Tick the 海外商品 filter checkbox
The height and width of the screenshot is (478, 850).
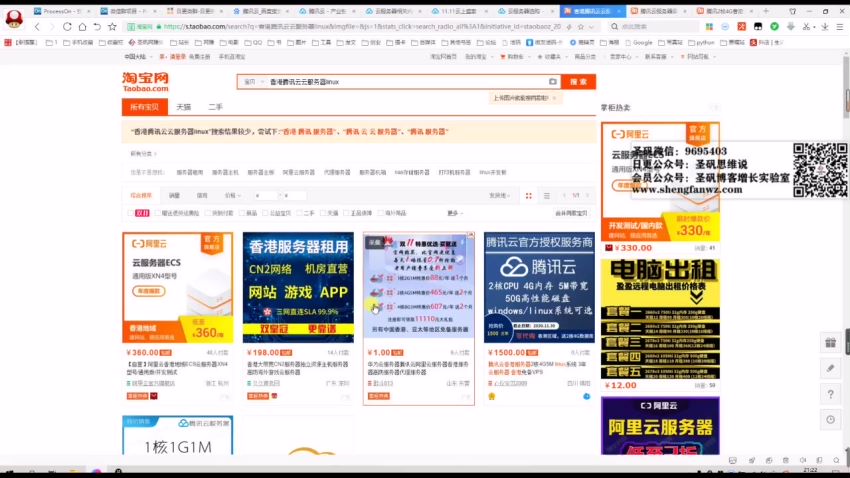[381, 214]
